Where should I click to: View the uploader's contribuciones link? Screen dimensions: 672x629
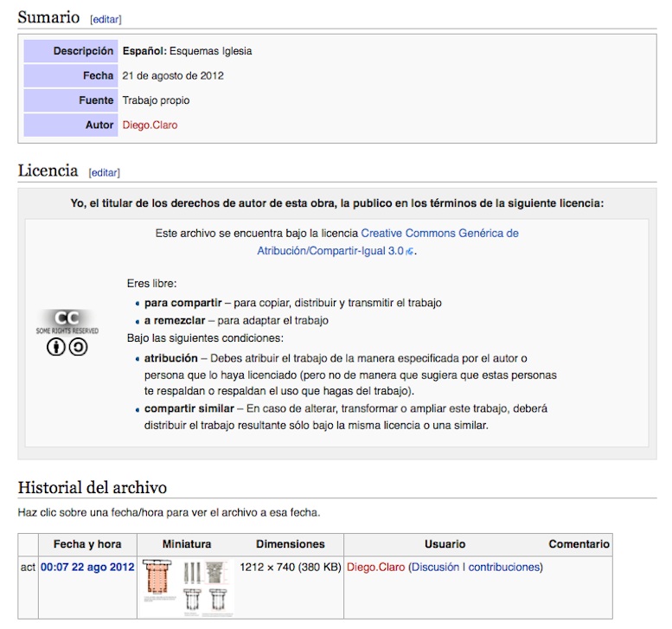(x=503, y=568)
